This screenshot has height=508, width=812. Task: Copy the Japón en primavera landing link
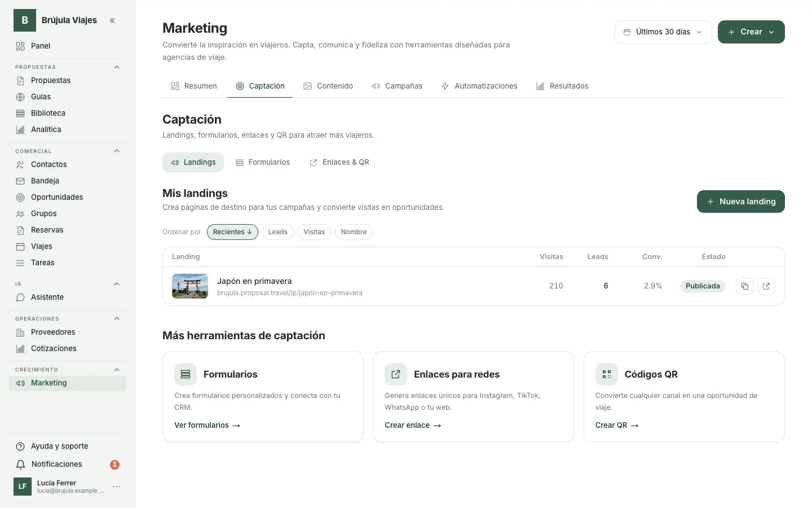(x=745, y=286)
